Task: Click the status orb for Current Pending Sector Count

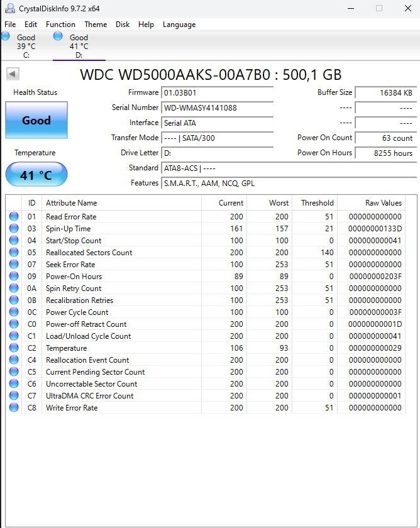Action: (14, 371)
